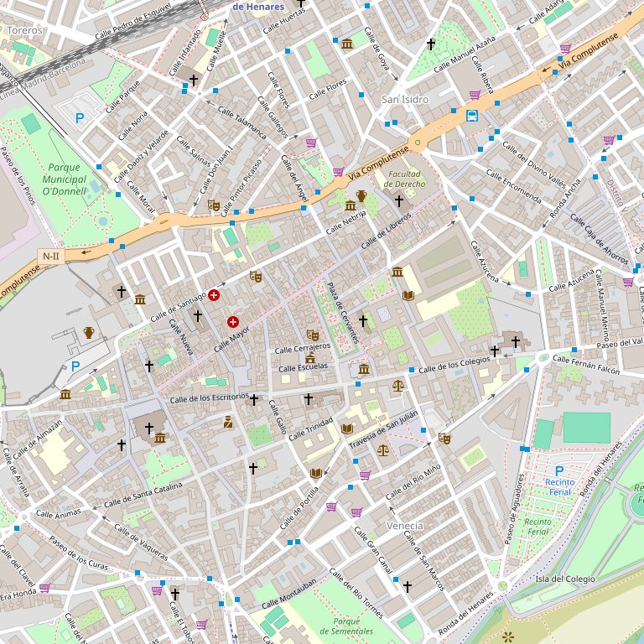Select the officer icon below Calle de los Escritorios
Viewport: 644px width, 644px height.
point(228,422)
